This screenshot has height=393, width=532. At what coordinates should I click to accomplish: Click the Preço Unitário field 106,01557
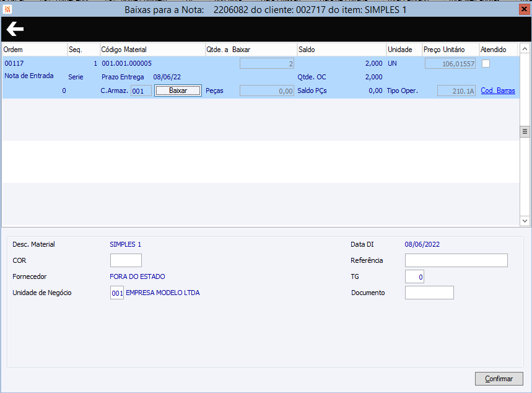point(450,63)
